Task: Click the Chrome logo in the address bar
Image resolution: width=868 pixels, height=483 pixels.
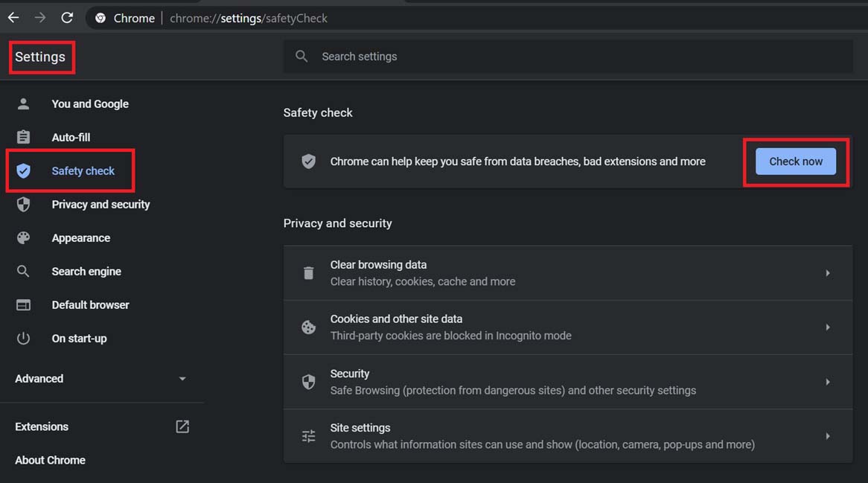Action: [x=100, y=19]
